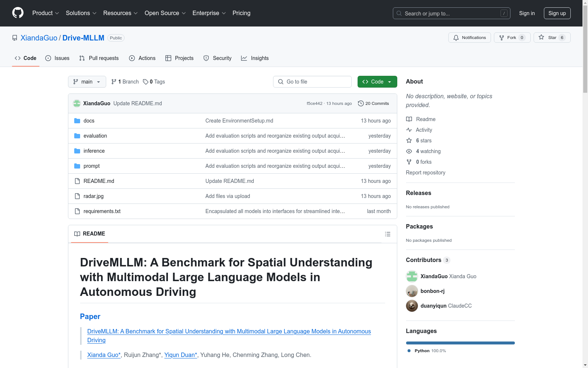This screenshot has height=368, width=588.
Task: Click the requirements.txt file icon
Action: [77, 211]
